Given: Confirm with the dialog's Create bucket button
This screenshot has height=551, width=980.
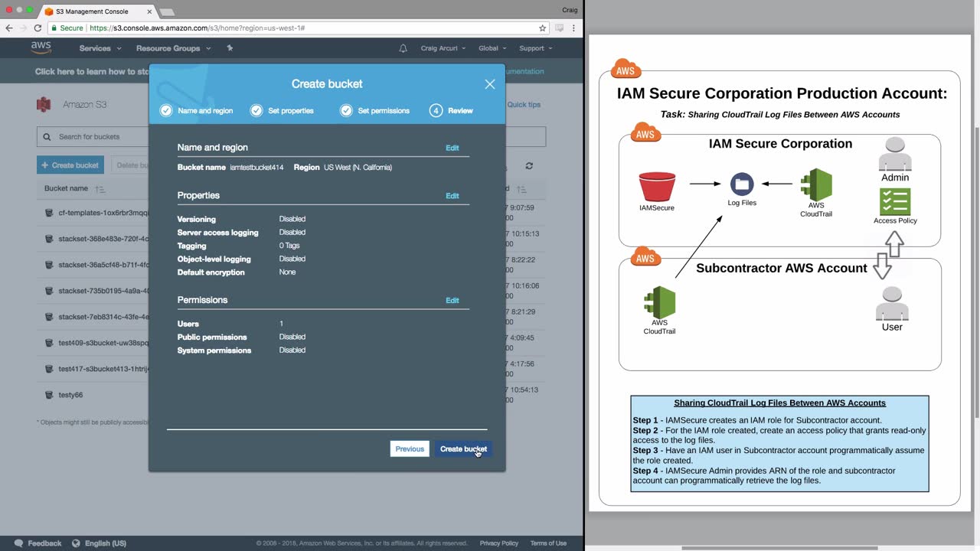Looking at the screenshot, I should pyautogui.click(x=463, y=449).
